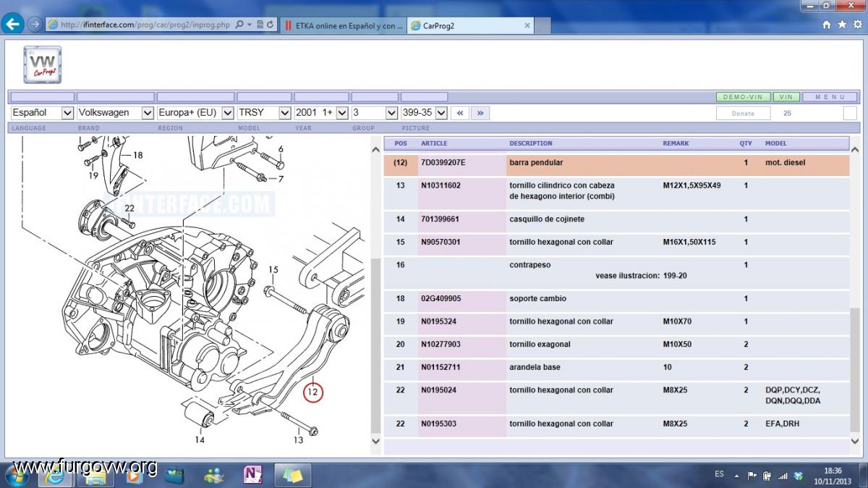Click part callout 22 in the diagram
This screenshot has width=868, height=488.
point(129,208)
